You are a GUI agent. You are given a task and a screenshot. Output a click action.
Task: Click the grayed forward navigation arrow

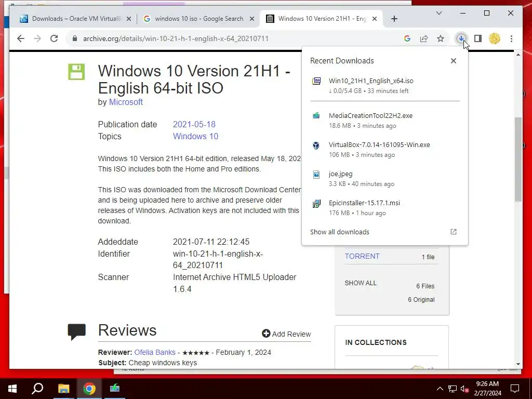pos(37,38)
